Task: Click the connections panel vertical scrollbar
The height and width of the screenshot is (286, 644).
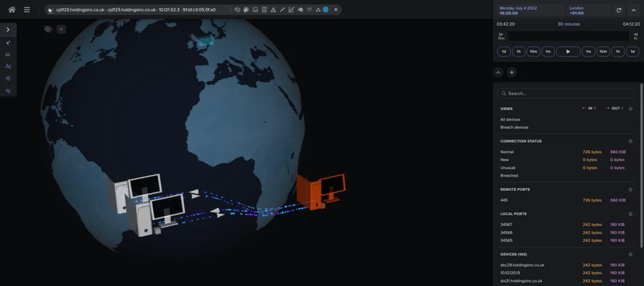Action: pyautogui.click(x=642, y=165)
